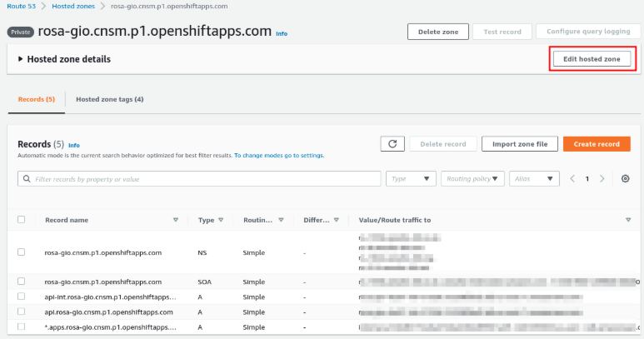Screen dimensions: 644x339
Task: Click Simple routing cell in NS row
Action: [x=254, y=253]
